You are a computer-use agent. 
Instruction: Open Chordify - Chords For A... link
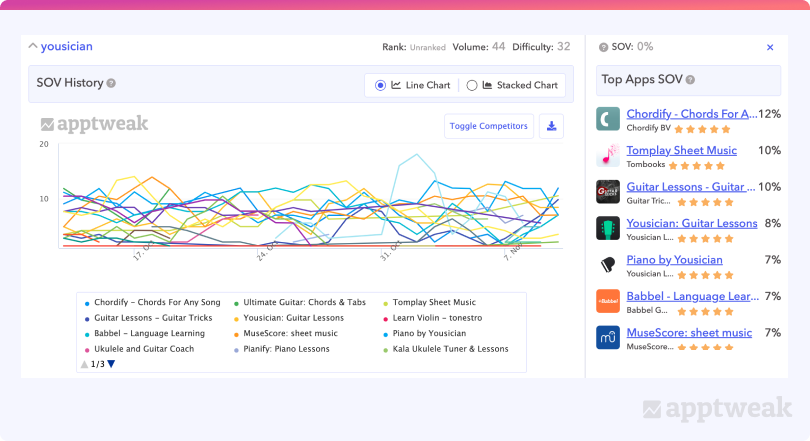tap(692, 114)
